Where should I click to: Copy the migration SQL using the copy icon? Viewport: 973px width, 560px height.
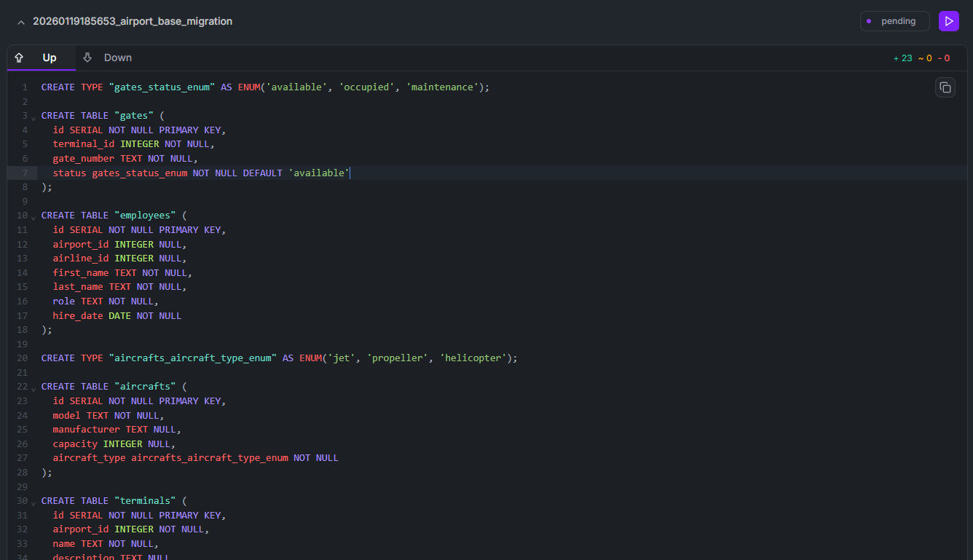click(945, 87)
